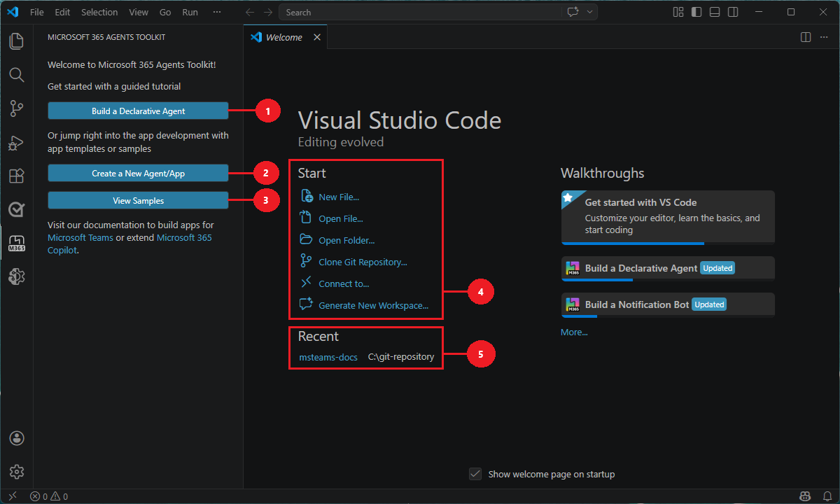Open Run and Debug view
The width and height of the screenshot is (840, 504).
16,142
